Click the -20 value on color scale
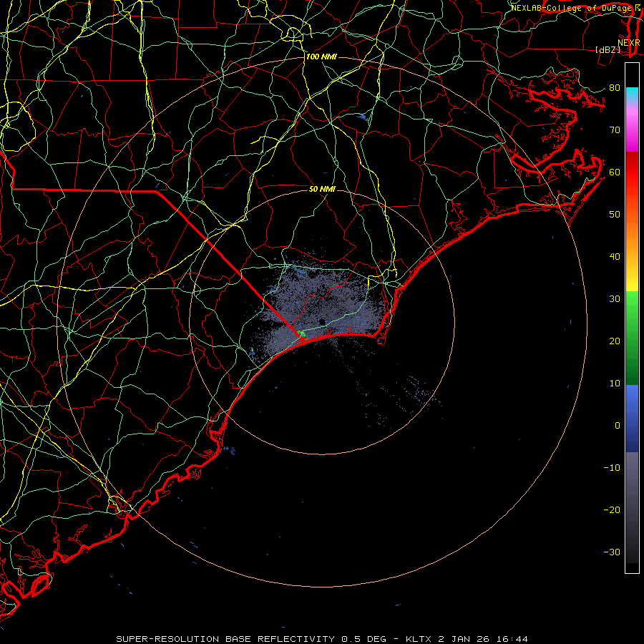 click(x=612, y=510)
